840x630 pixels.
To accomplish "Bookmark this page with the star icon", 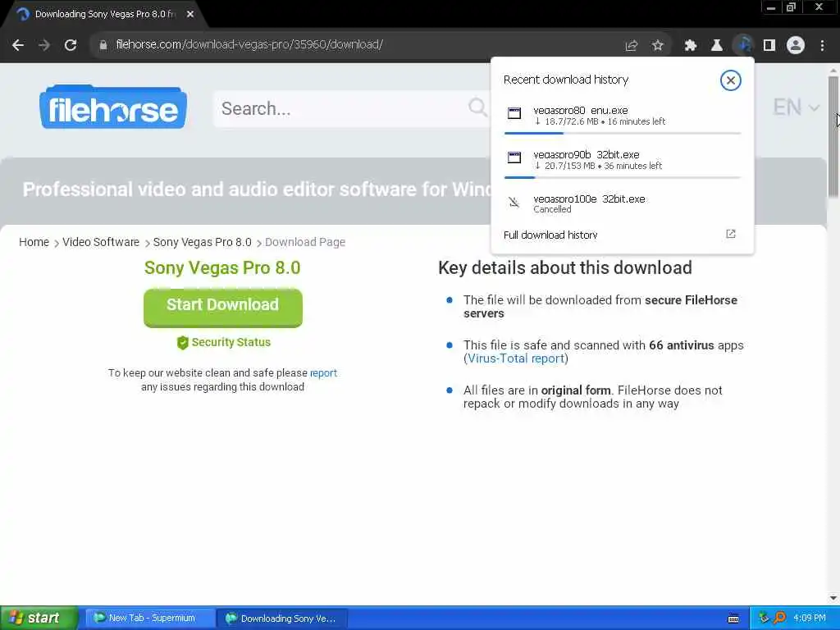I will click(x=658, y=46).
